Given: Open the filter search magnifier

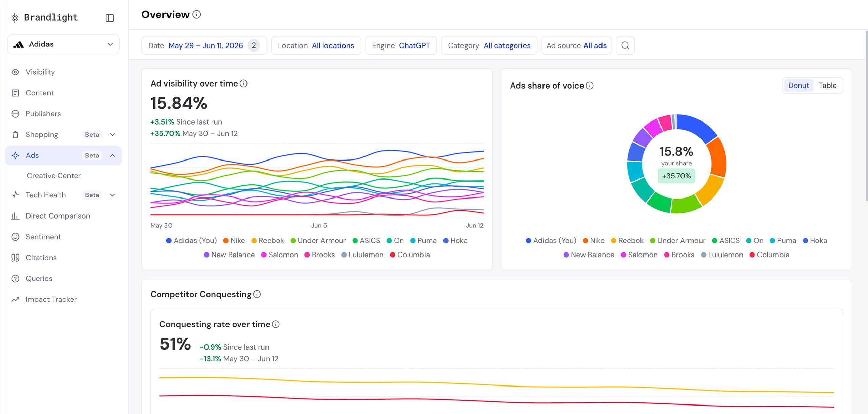Looking at the screenshot, I should pyautogui.click(x=625, y=45).
